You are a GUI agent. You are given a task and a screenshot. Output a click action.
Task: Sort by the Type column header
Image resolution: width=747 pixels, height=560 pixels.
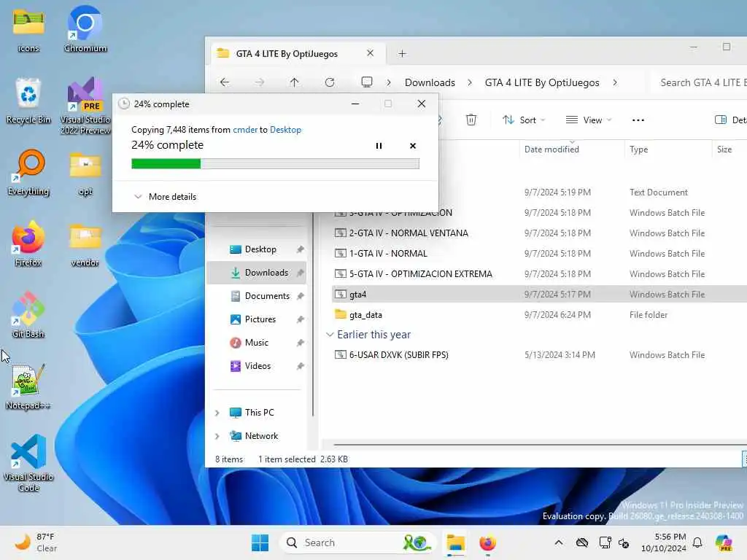[639, 149]
